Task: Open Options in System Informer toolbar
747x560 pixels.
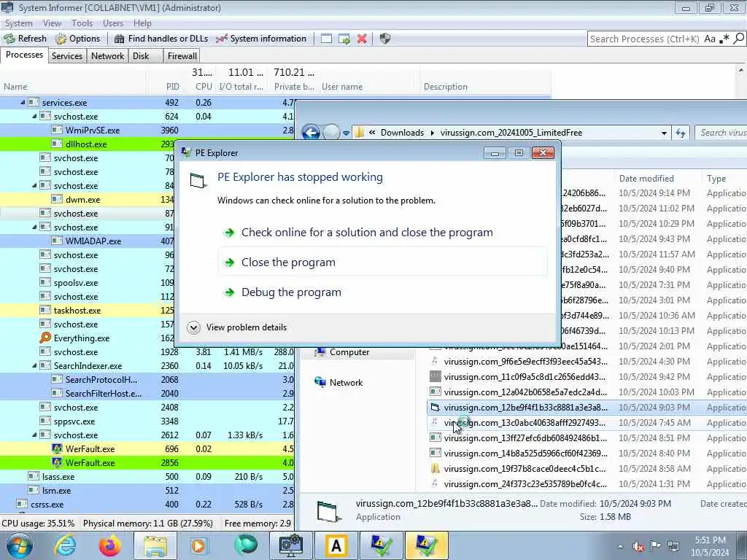Action: [x=77, y=39]
